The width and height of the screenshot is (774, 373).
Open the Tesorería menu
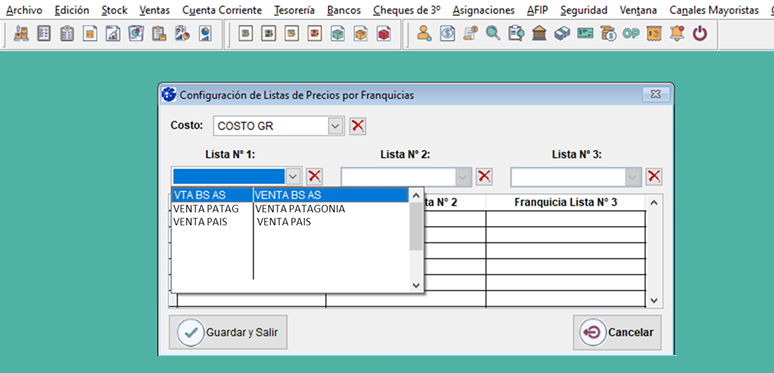pyautogui.click(x=294, y=10)
